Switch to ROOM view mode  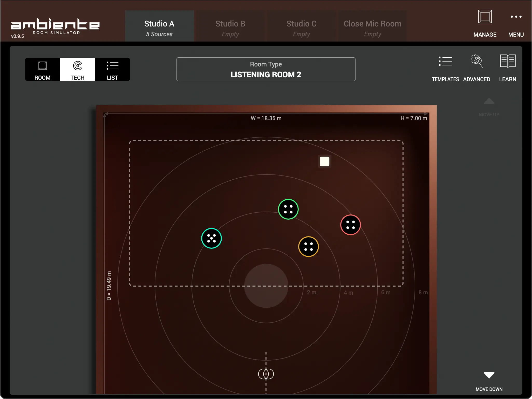pyautogui.click(x=43, y=69)
